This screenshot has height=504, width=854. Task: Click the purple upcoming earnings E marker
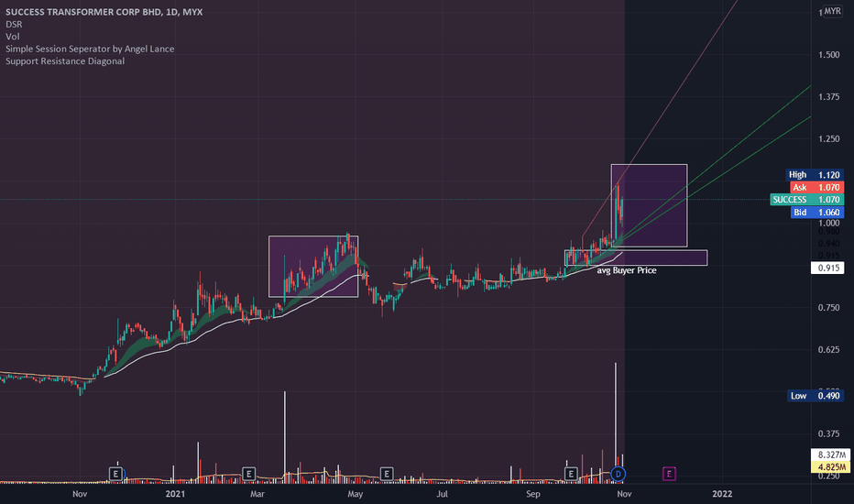tap(669, 474)
